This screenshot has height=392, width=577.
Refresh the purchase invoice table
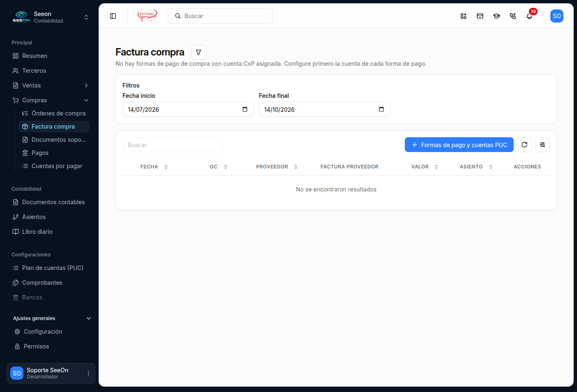pyautogui.click(x=524, y=145)
